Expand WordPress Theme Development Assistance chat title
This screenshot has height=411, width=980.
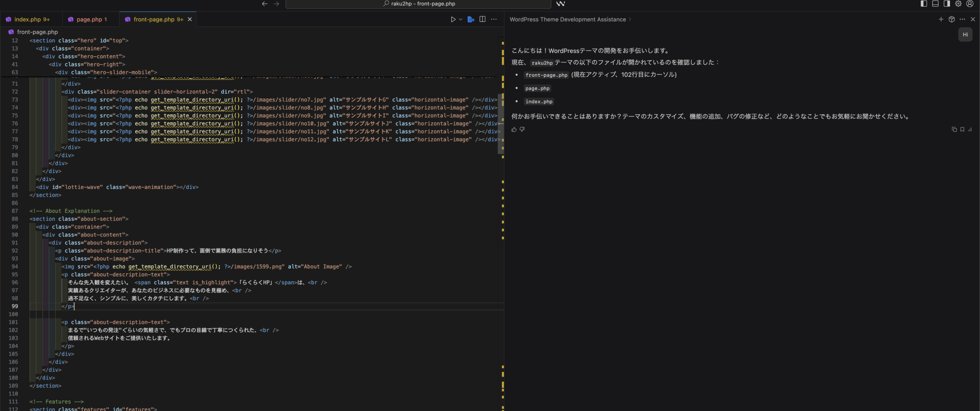[570, 20]
